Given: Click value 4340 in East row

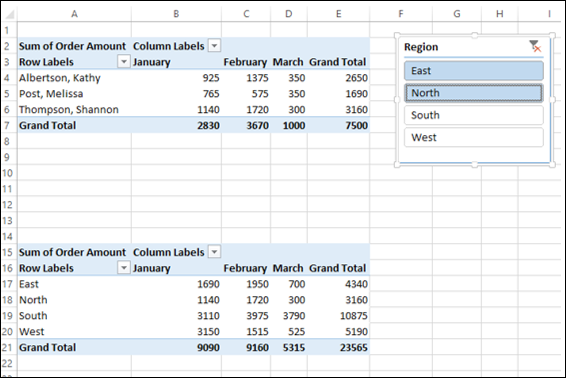Looking at the screenshot, I should coord(356,284).
